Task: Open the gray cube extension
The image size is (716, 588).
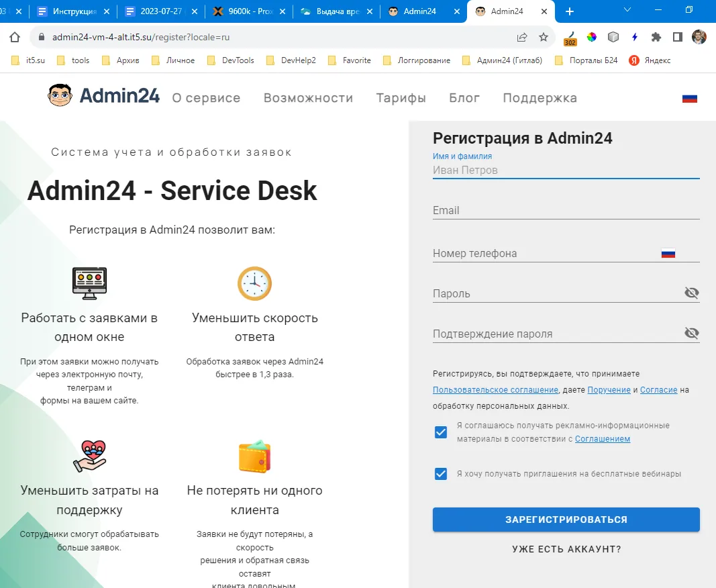Action: pyautogui.click(x=613, y=37)
